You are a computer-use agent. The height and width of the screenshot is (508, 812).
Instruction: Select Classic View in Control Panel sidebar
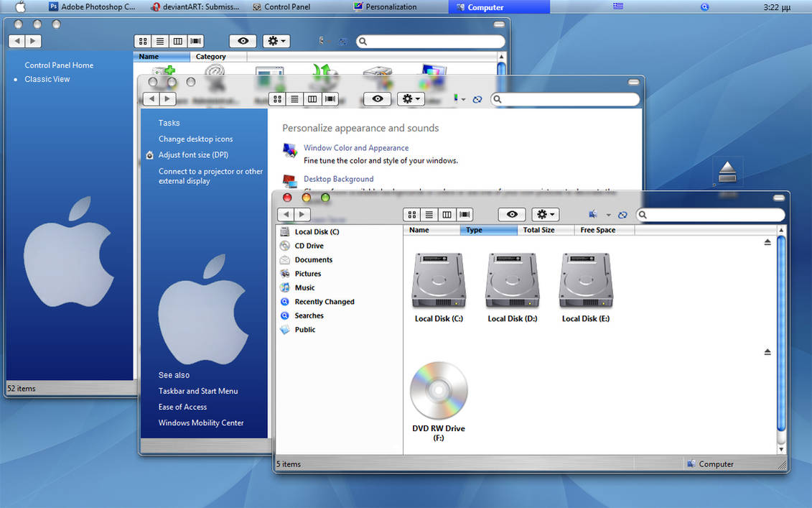point(47,79)
